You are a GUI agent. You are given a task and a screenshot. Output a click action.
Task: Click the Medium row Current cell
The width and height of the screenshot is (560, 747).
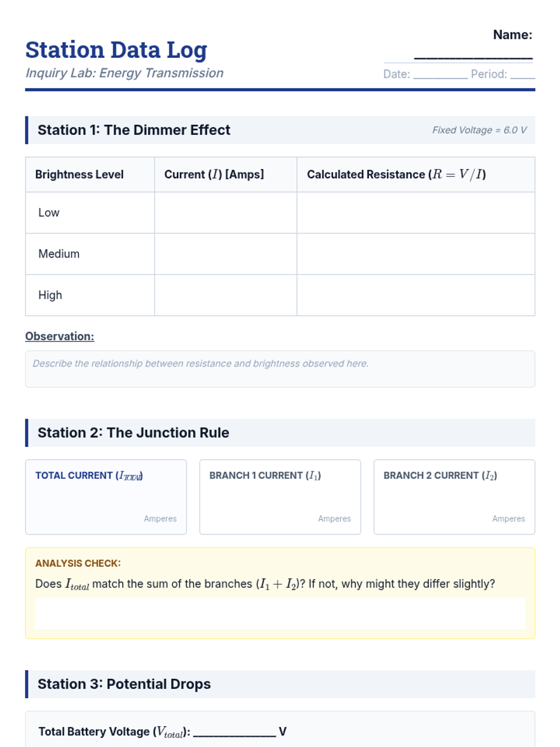(225, 254)
